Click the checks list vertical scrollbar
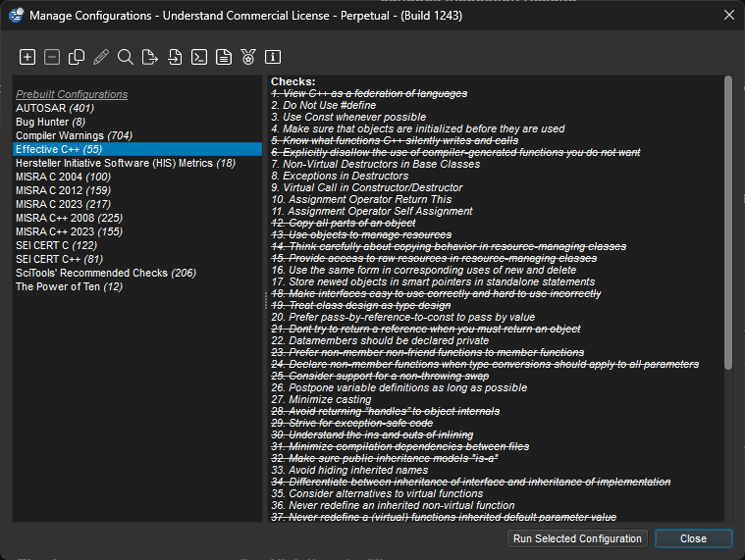The height and width of the screenshot is (560, 745). click(728, 223)
